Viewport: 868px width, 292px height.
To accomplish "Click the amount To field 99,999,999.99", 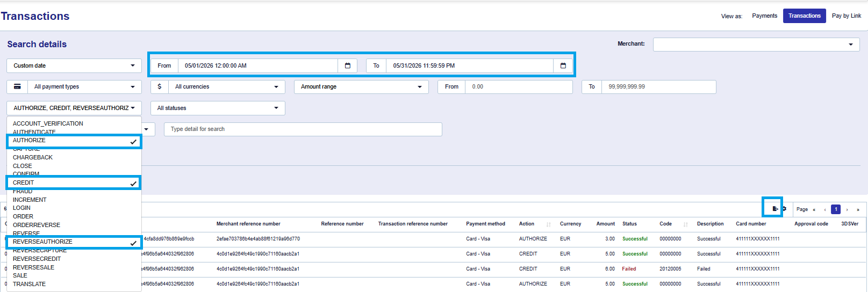I will 659,86.
